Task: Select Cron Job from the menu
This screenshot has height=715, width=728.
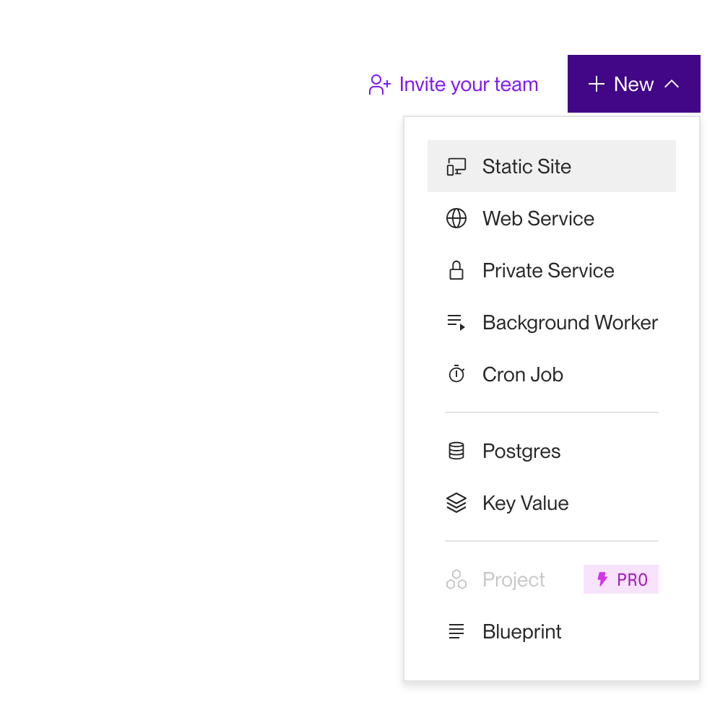Action: (x=522, y=374)
